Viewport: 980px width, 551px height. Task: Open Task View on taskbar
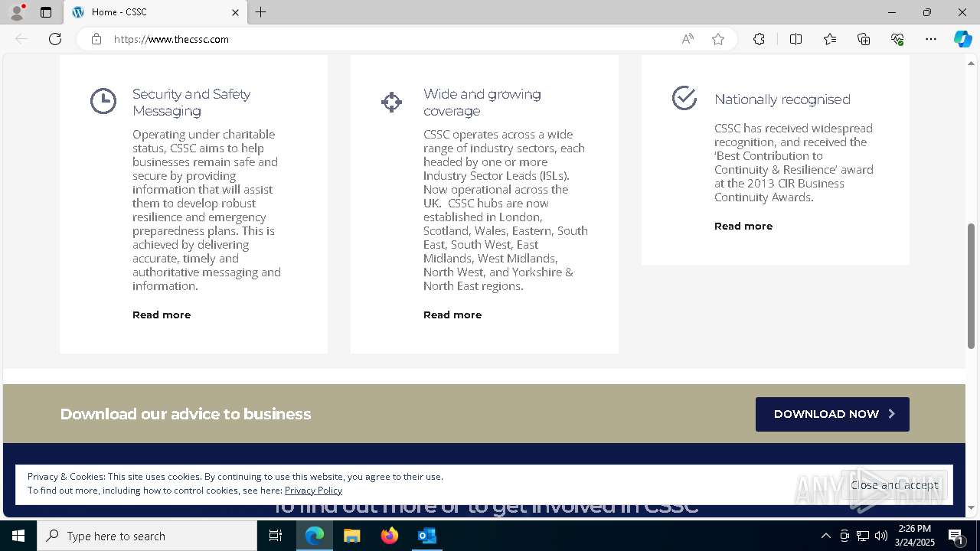click(x=276, y=536)
